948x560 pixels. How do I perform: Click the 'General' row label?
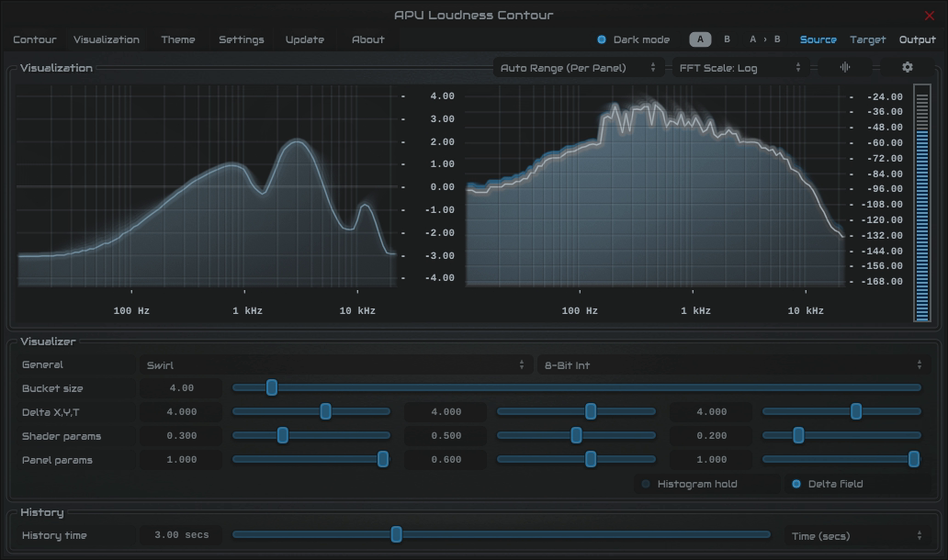(x=42, y=364)
